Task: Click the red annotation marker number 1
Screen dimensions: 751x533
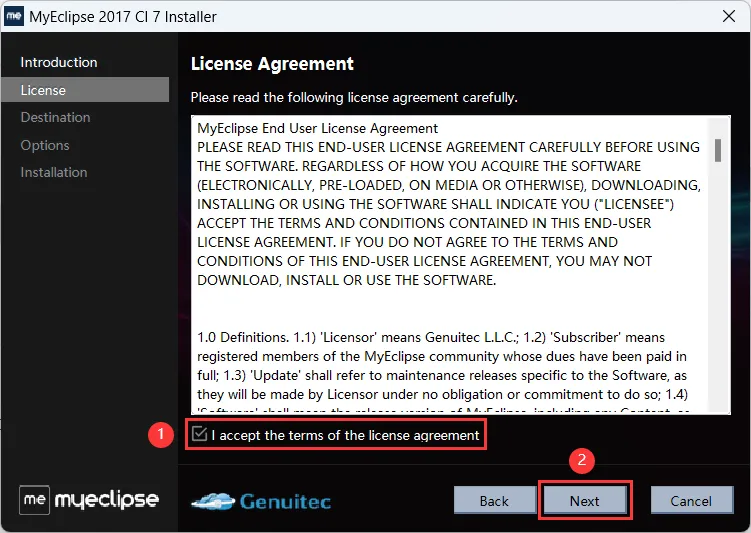Action: click(161, 434)
